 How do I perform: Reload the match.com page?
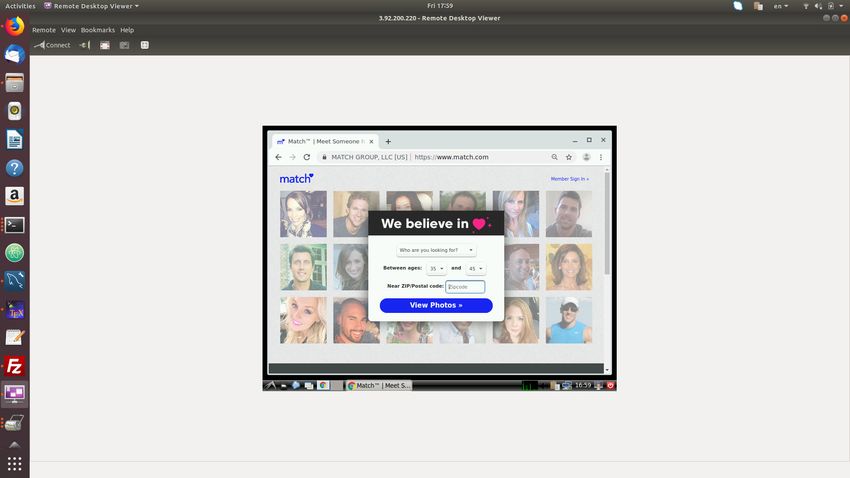(307, 157)
